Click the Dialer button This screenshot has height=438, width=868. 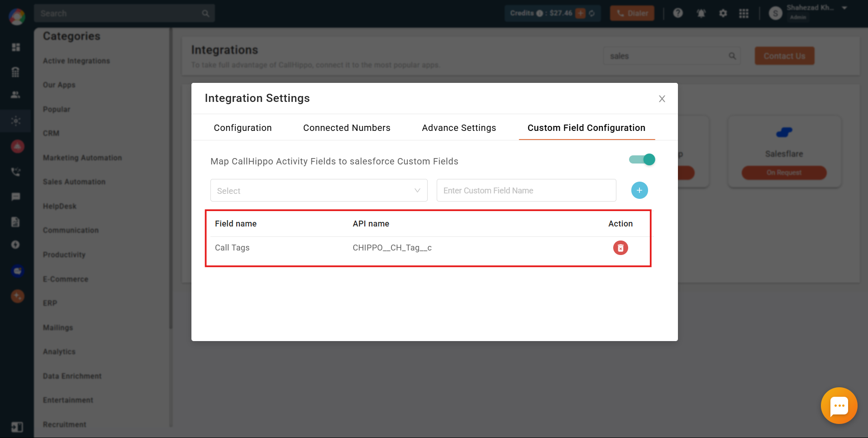pos(632,13)
